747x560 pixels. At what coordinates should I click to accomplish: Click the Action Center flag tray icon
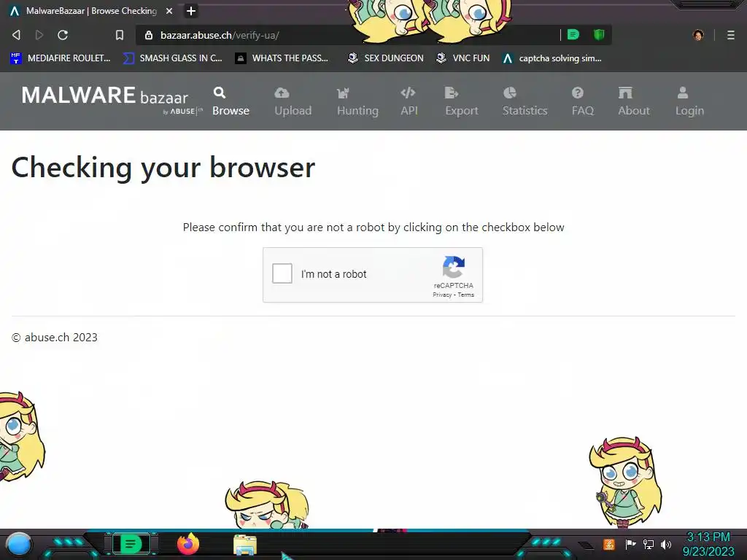[x=630, y=544]
